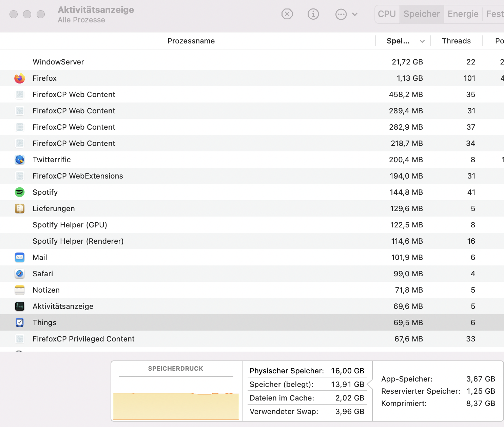Click the SPEICHERDRUCK heading label
Screen dimensions: 504x427
pos(175,369)
